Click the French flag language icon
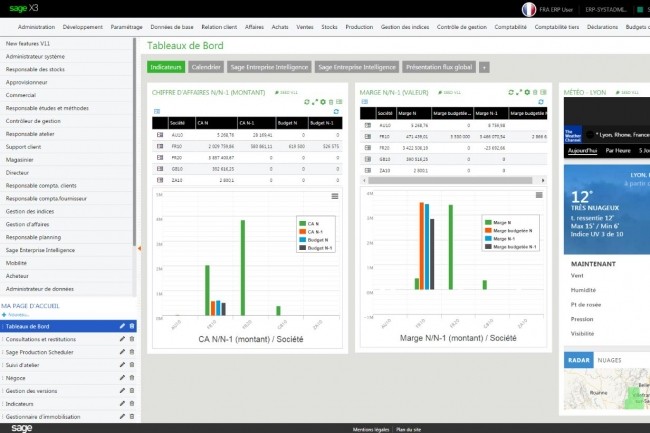The image size is (650, 433). point(529,9)
